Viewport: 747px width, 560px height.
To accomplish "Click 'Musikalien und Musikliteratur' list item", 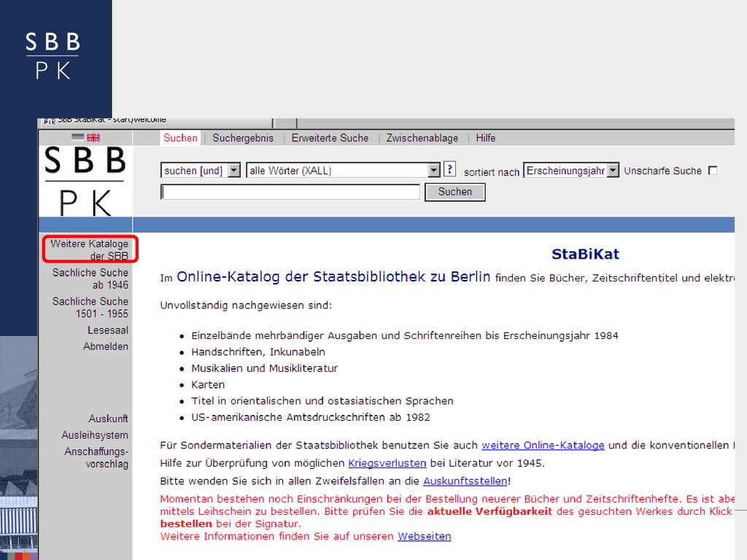I will [x=264, y=368].
